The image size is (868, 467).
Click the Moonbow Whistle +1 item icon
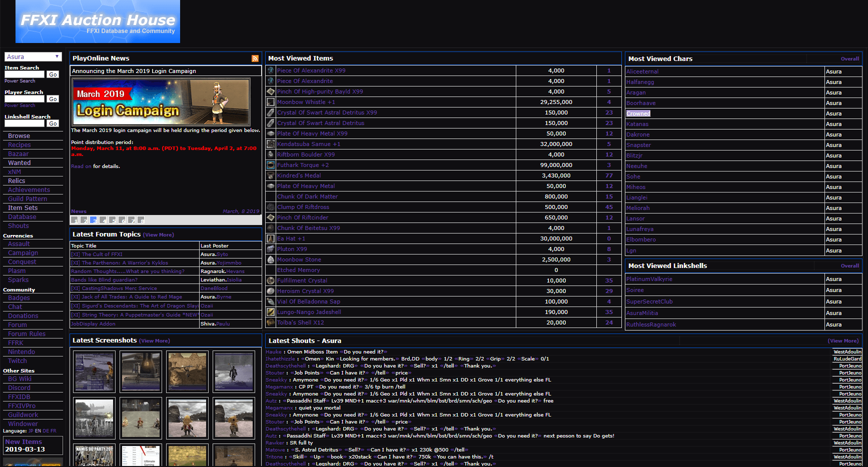pos(270,102)
